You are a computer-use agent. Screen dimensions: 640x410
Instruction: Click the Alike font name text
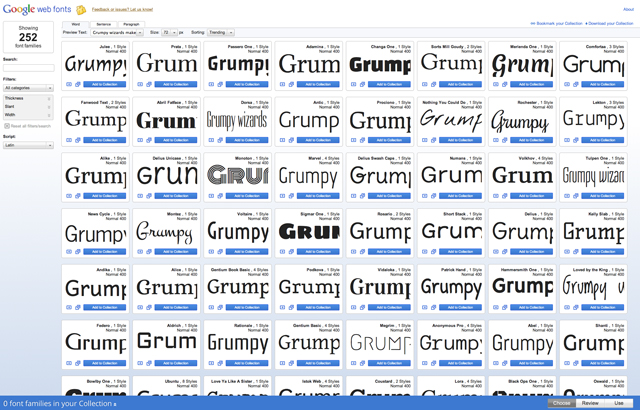tap(104, 158)
